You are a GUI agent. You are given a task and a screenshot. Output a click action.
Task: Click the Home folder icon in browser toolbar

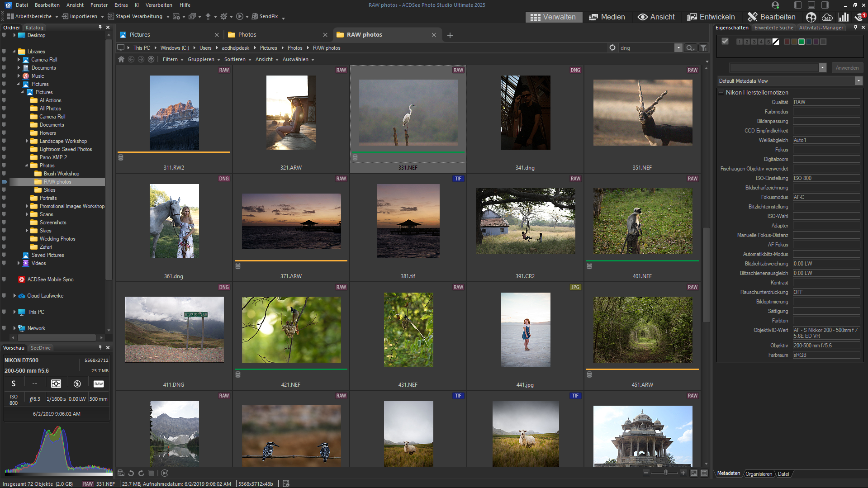coord(121,59)
